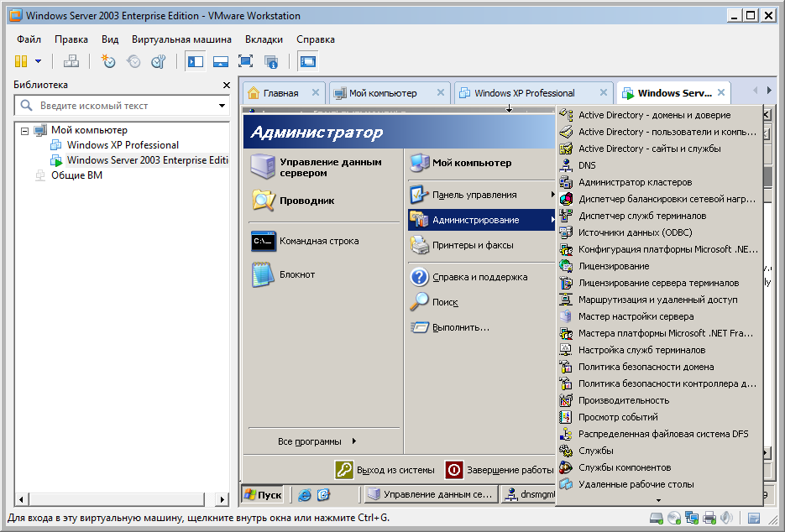Viewport: 785px width, 532px height.
Task: Switch to the Windows XP Professional tab
Action: pyautogui.click(x=524, y=93)
